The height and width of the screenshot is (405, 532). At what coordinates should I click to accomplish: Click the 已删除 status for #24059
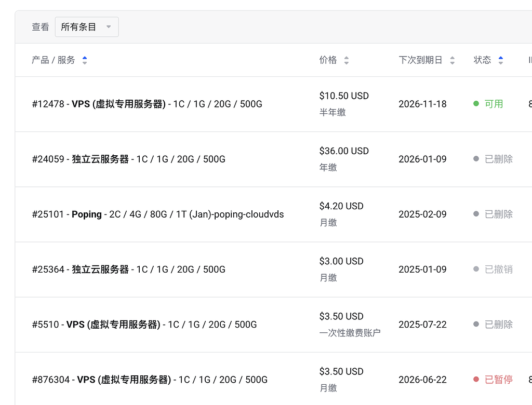click(x=498, y=159)
